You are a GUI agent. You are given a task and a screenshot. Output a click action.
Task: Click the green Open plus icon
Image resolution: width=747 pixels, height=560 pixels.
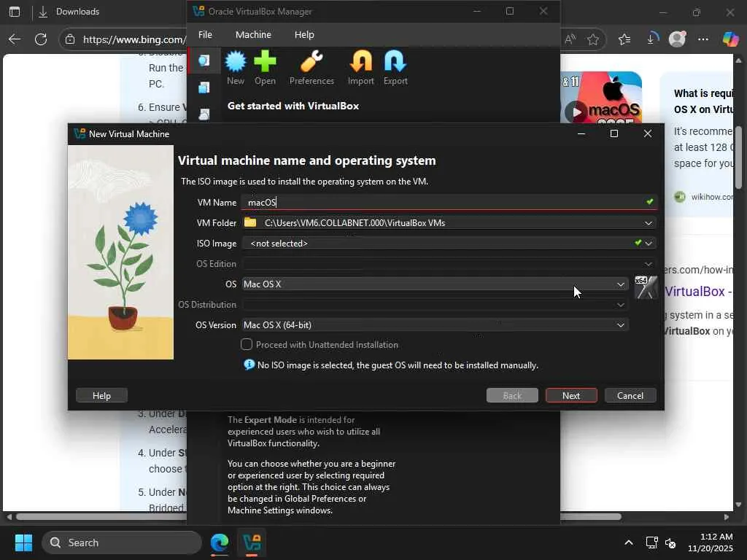265,68
